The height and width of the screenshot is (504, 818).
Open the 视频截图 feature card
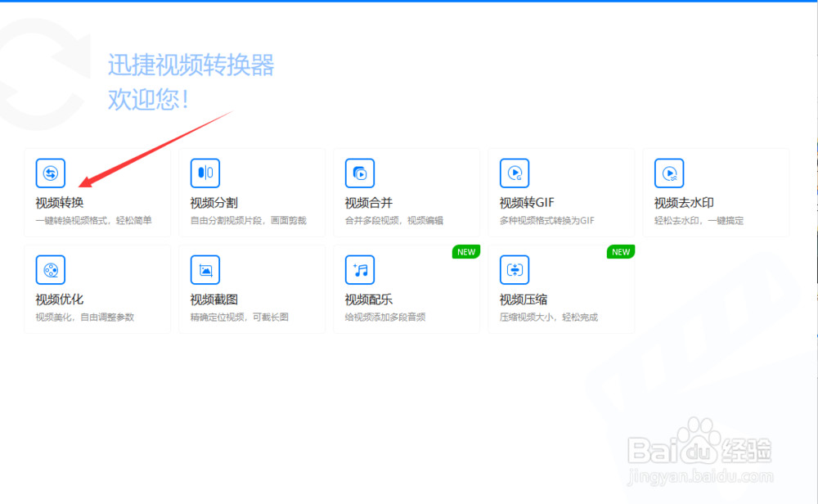[252, 289]
